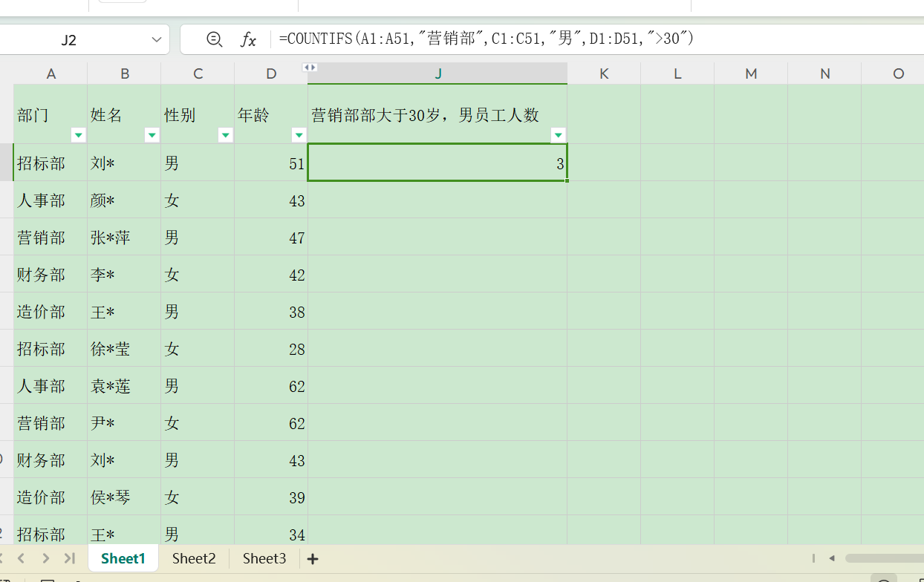
Task: Select column M header
Action: [x=751, y=73]
